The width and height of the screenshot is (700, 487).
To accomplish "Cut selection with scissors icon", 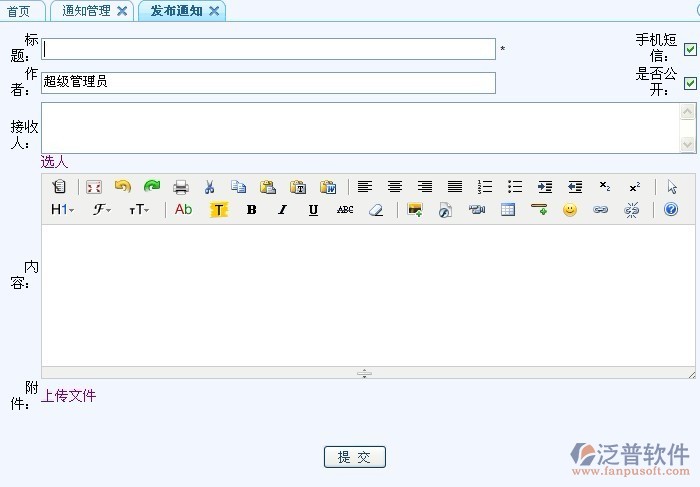I will 209,187.
